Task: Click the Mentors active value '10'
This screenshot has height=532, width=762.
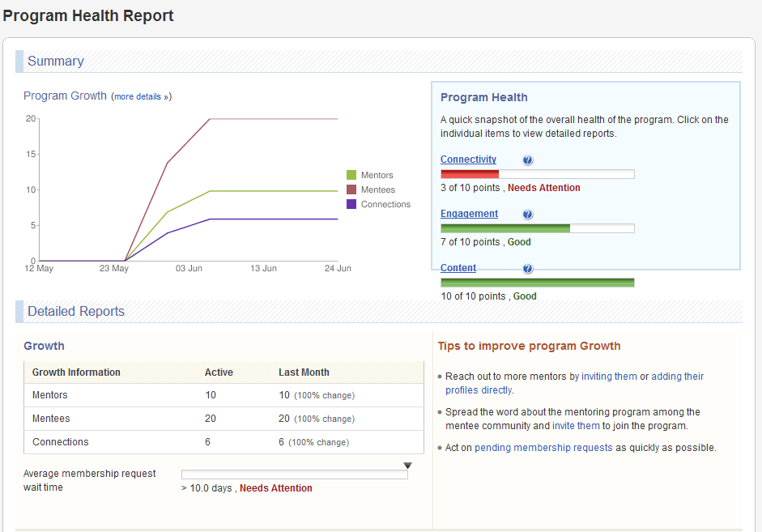Action: (211, 395)
